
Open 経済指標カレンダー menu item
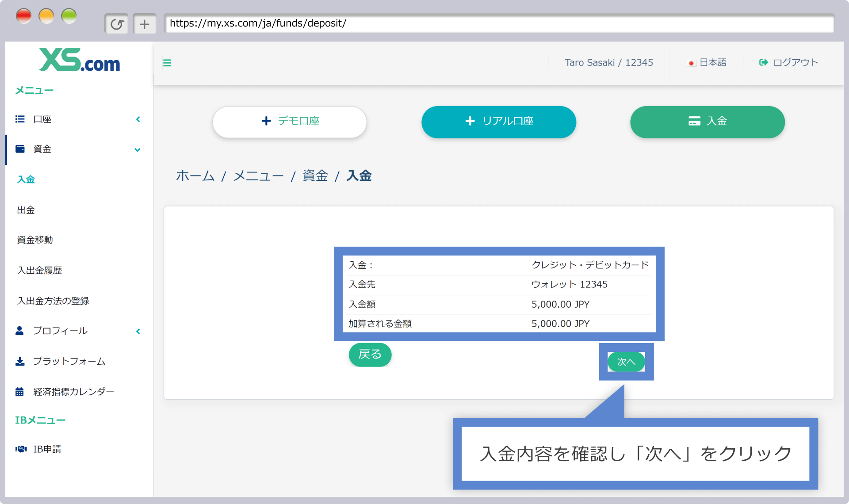[x=73, y=392]
